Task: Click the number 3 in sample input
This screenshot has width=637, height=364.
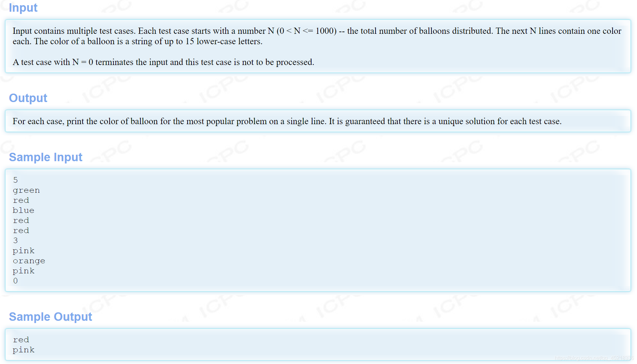Action: [x=15, y=240]
